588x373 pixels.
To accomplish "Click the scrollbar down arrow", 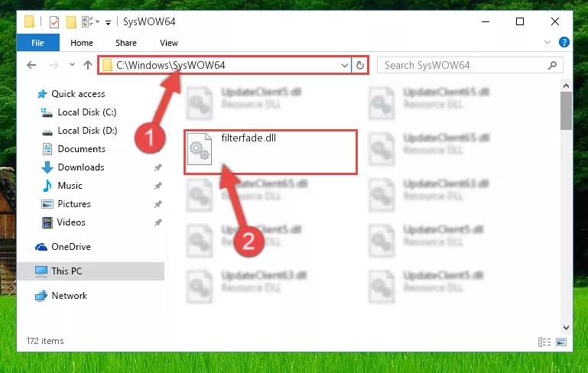I will (x=567, y=328).
